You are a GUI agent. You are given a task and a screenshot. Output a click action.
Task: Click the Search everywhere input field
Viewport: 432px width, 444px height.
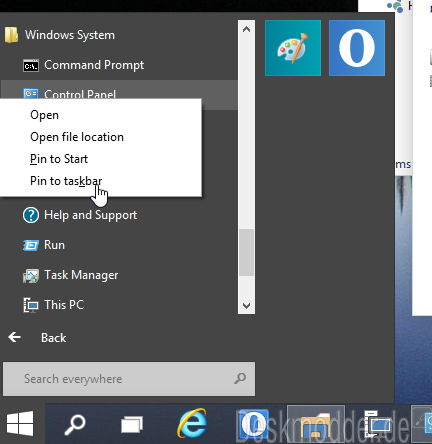tap(129, 379)
